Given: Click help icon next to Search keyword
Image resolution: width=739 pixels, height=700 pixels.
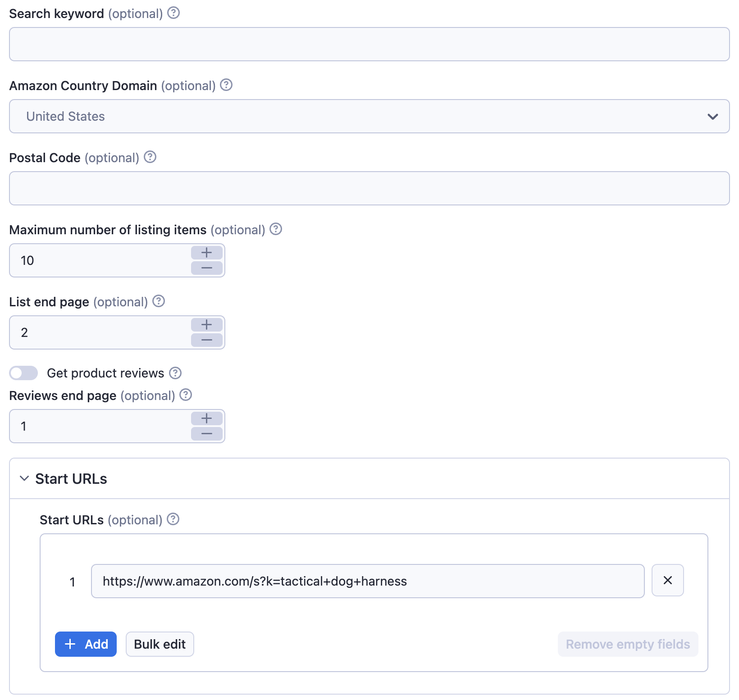Looking at the screenshot, I should point(173,13).
